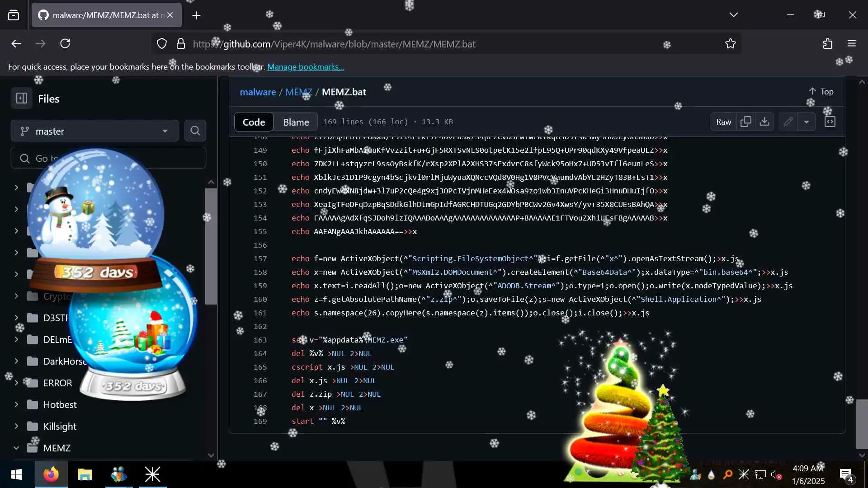Select the Code tab
Image resolution: width=868 pixels, height=488 pixels.
[254, 122]
